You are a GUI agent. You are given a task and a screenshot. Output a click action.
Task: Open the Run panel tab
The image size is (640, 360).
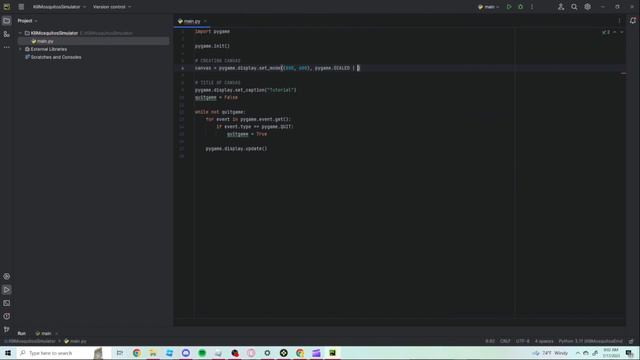coord(22,333)
